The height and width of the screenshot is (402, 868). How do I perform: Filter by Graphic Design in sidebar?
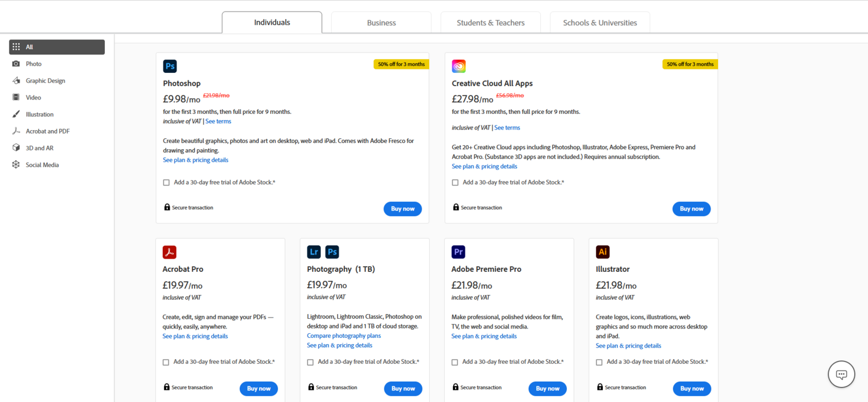point(45,80)
